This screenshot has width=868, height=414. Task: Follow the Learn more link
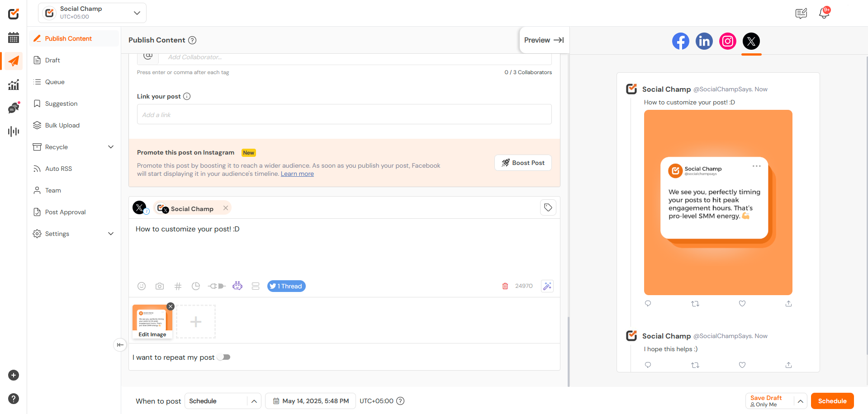coord(297,174)
